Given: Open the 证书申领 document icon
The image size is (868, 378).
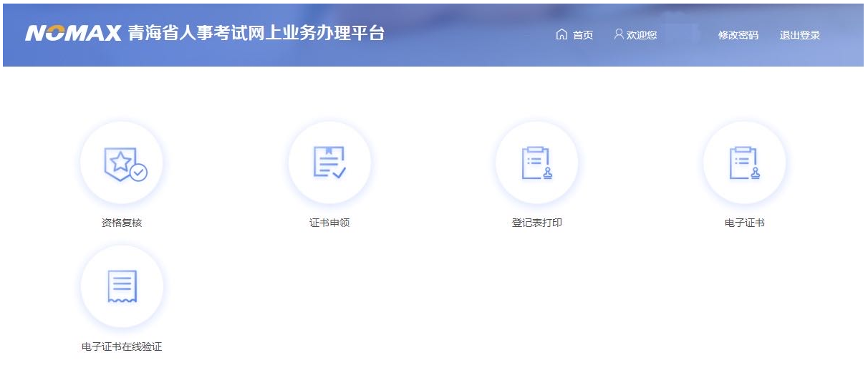Looking at the screenshot, I should [x=329, y=163].
